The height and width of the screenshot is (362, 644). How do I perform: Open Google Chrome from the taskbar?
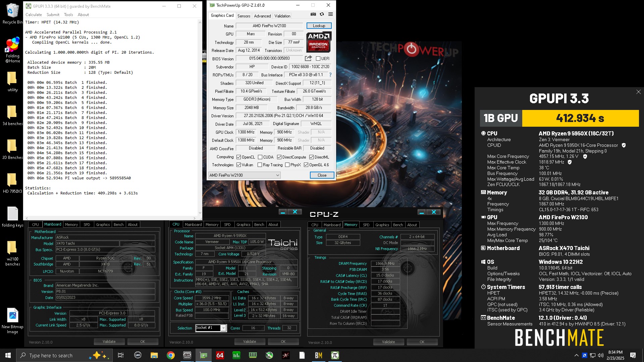pyautogui.click(x=171, y=355)
